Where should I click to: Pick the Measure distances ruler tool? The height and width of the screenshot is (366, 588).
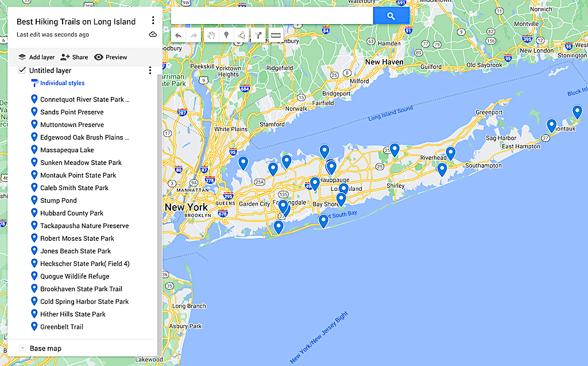click(x=276, y=35)
